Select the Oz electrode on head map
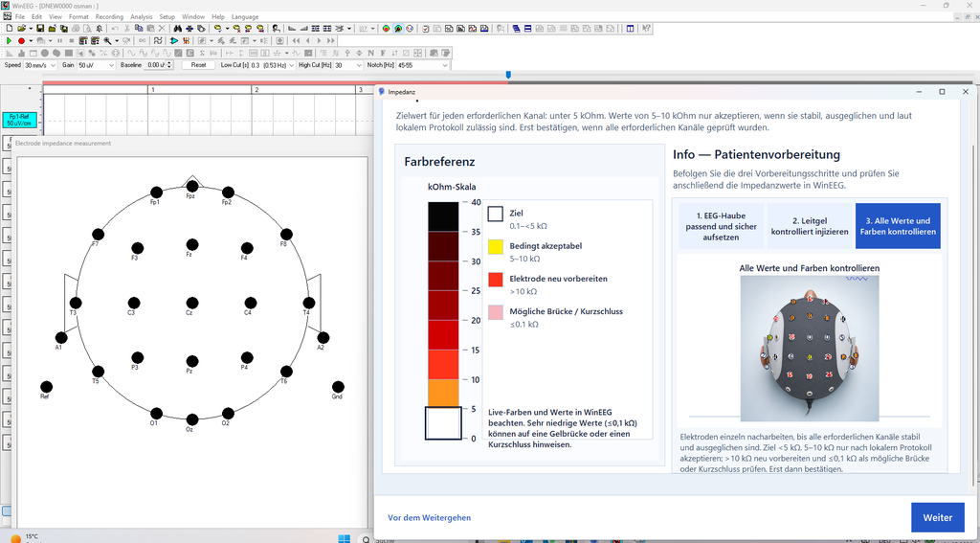This screenshot has height=543, width=980. pyautogui.click(x=191, y=419)
